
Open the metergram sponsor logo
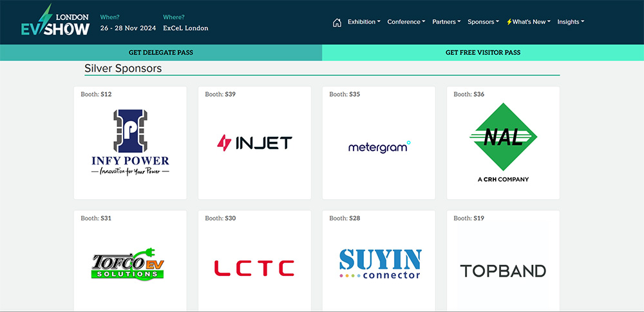(x=379, y=147)
